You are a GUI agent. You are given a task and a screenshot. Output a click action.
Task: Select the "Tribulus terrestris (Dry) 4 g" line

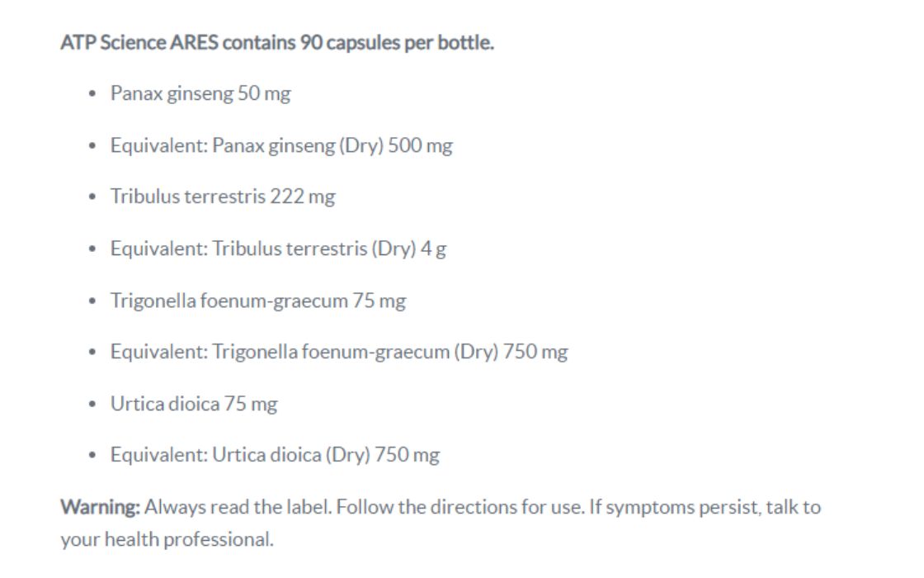pyautogui.click(x=278, y=249)
